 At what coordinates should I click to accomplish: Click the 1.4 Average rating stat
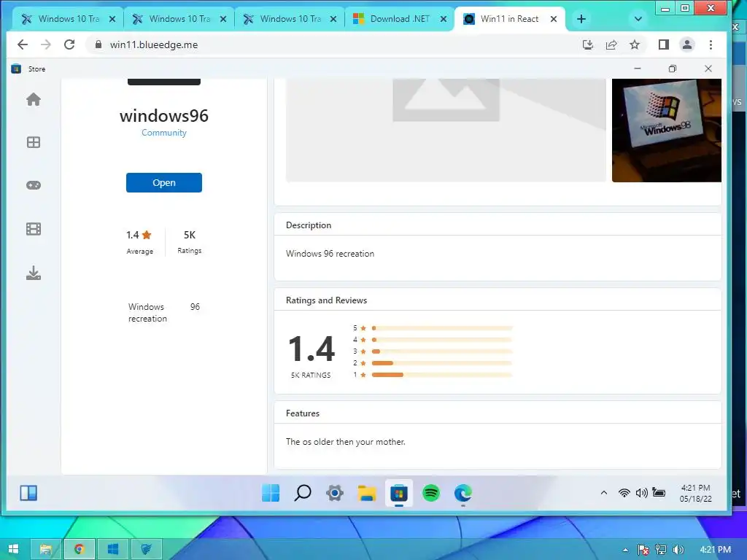pyautogui.click(x=139, y=242)
